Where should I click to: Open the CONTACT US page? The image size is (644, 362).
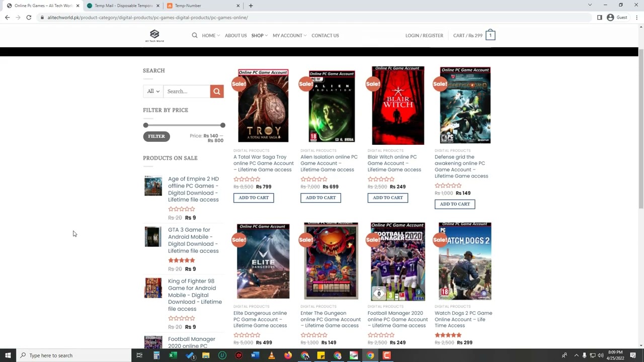(325, 35)
